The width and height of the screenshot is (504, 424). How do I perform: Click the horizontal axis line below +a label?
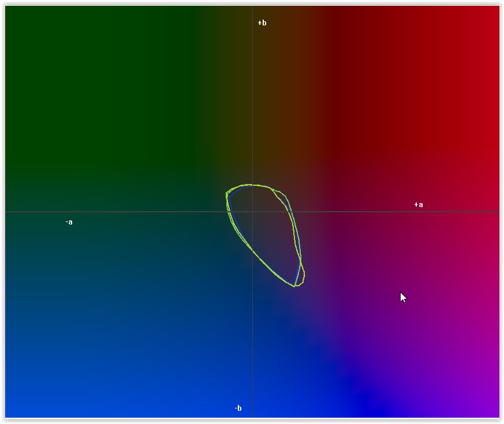click(419, 212)
